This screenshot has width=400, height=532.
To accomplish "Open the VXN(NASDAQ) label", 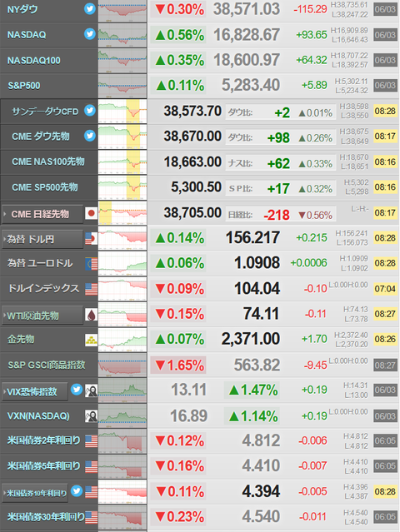I will pyautogui.click(x=38, y=416).
